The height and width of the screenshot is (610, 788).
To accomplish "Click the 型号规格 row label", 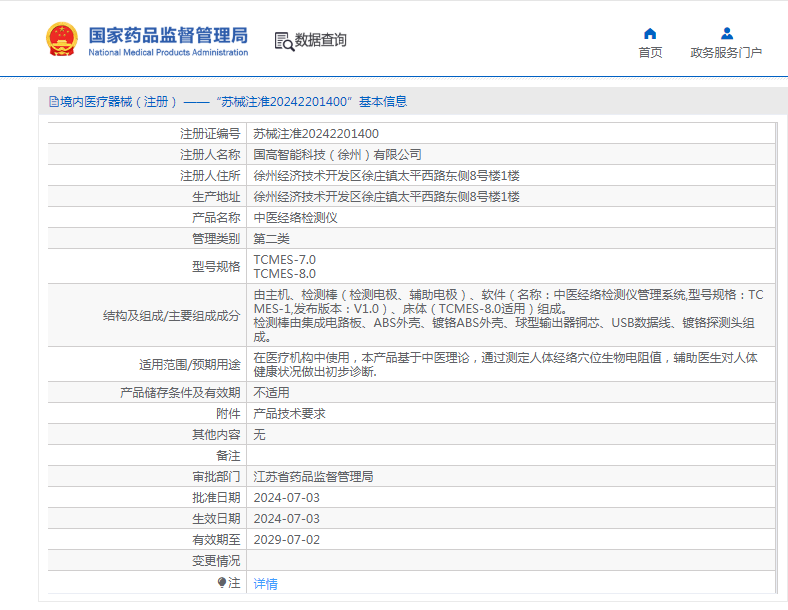I will point(216,266).
